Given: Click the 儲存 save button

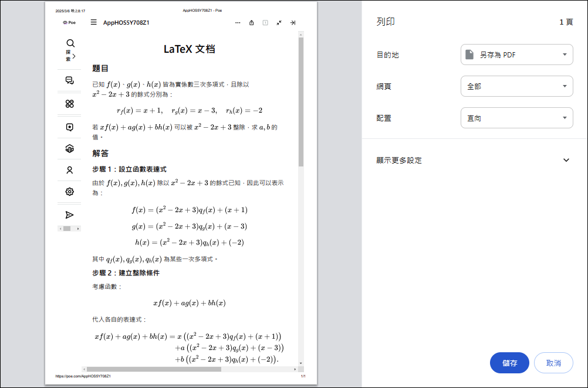Looking at the screenshot, I should [509, 363].
